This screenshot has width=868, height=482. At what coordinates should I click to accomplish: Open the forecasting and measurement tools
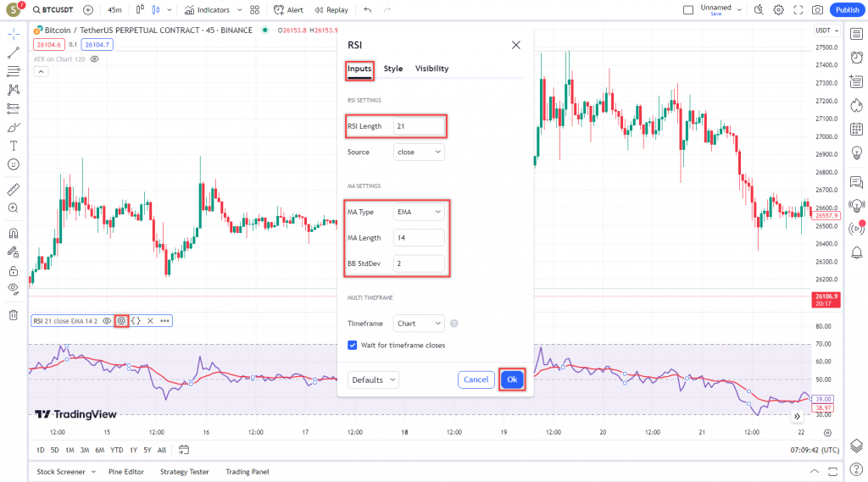pos(14,108)
